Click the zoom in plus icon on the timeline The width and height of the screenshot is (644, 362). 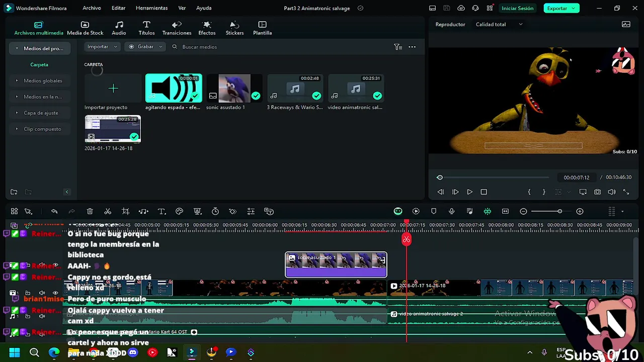point(580,212)
